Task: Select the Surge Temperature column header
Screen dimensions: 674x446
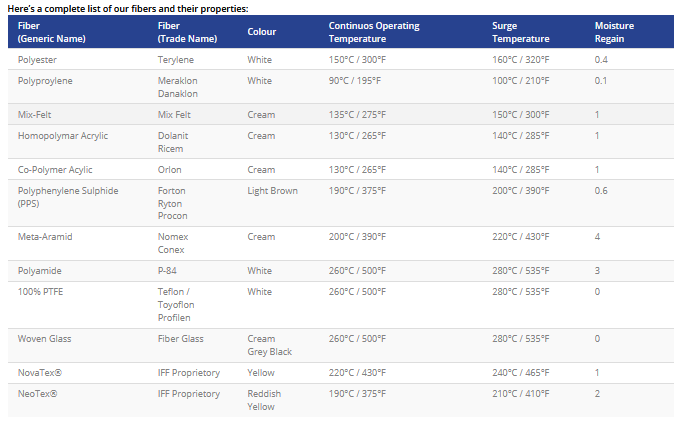Action: tap(520, 31)
